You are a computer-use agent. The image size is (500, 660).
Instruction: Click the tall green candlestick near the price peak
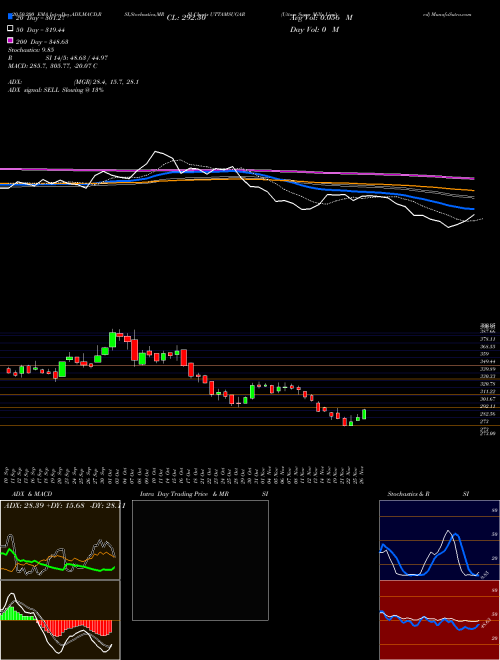tap(112, 340)
